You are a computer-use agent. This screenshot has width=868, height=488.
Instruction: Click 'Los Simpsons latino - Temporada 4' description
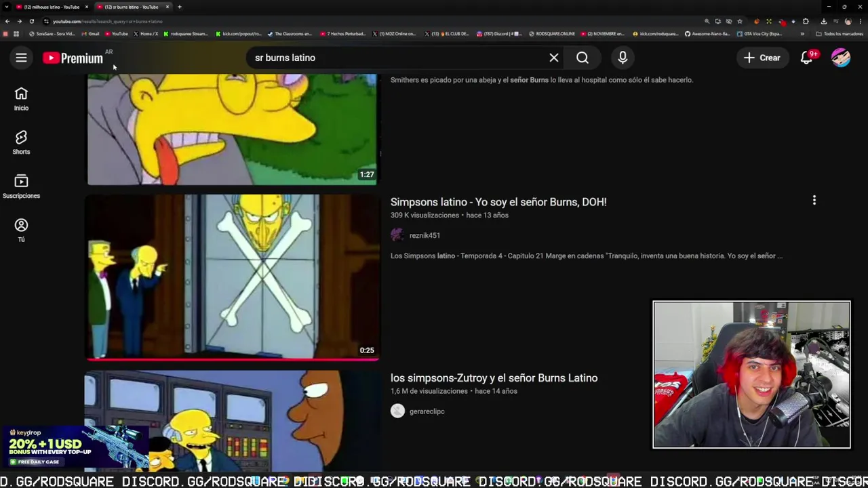pyautogui.click(x=587, y=256)
